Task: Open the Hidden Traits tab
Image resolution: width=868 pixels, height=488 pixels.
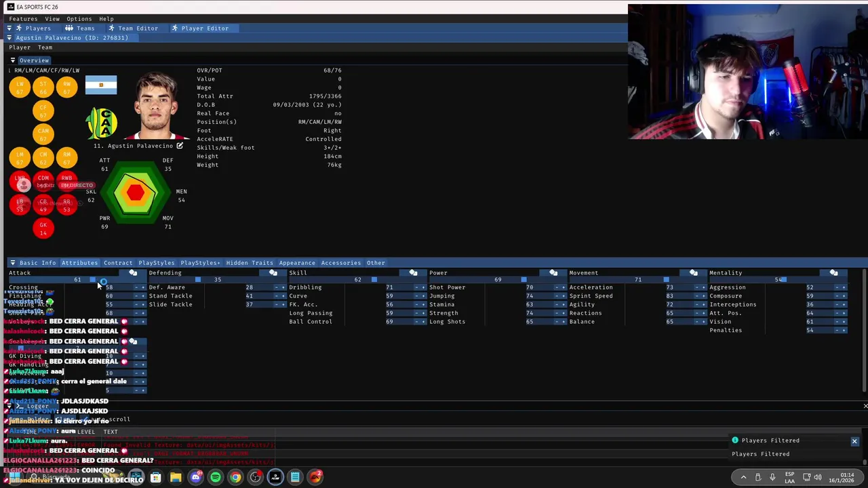Action: point(250,263)
